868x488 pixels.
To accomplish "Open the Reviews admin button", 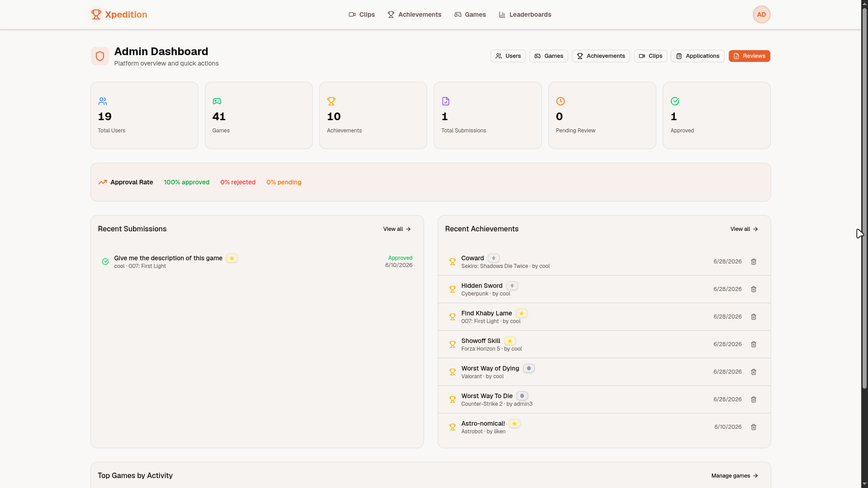I will coord(749,56).
